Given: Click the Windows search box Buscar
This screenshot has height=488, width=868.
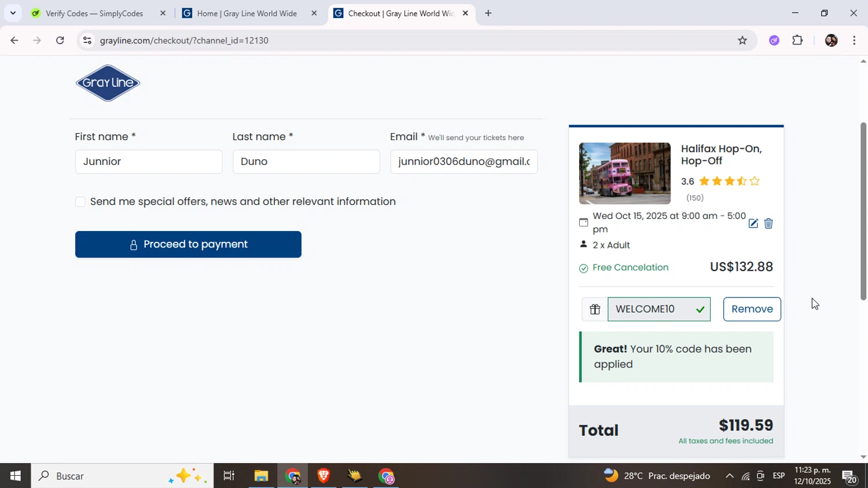Looking at the screenshot, I should (122, 476).
